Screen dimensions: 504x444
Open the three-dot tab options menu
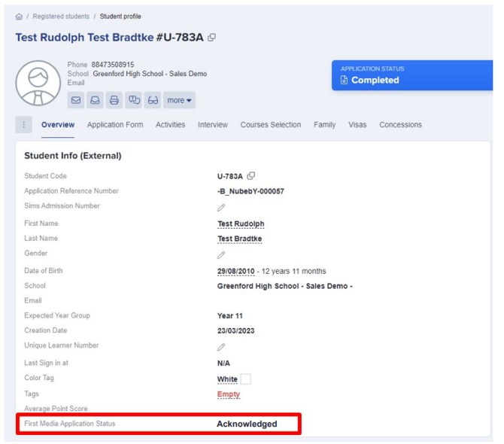pyautogui.click(x=23, y=125)
